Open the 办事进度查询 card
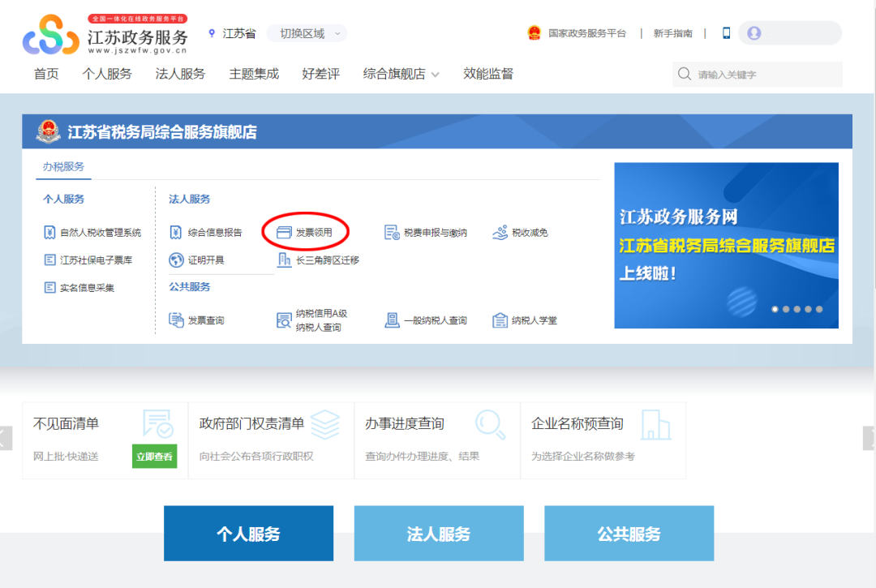 [x=437, y=440]
